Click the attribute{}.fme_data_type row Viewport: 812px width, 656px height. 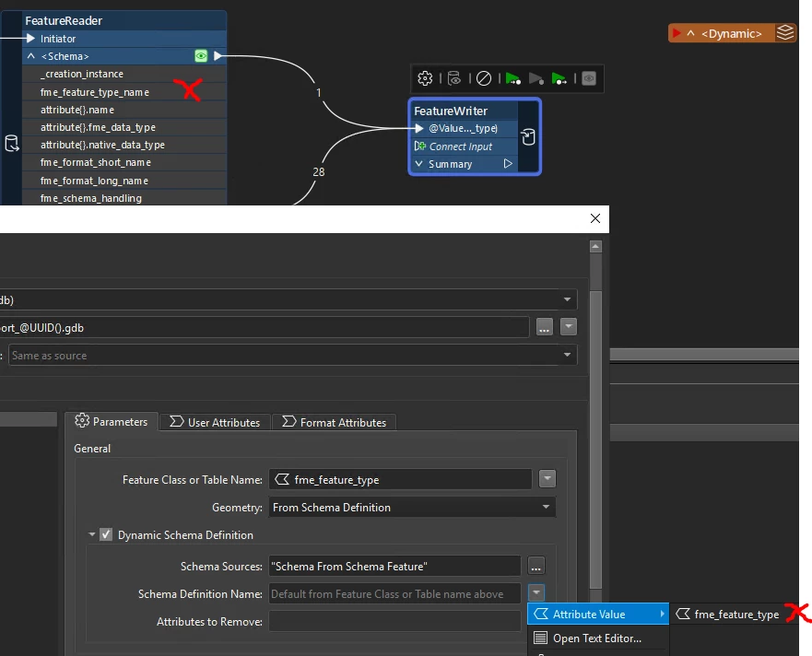pyautogui.click(x=124, y=127)
